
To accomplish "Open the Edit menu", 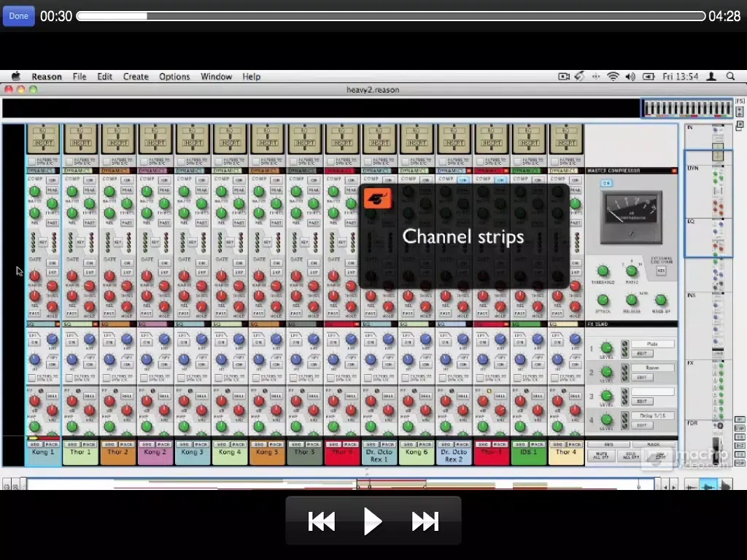I will point(104,77).
